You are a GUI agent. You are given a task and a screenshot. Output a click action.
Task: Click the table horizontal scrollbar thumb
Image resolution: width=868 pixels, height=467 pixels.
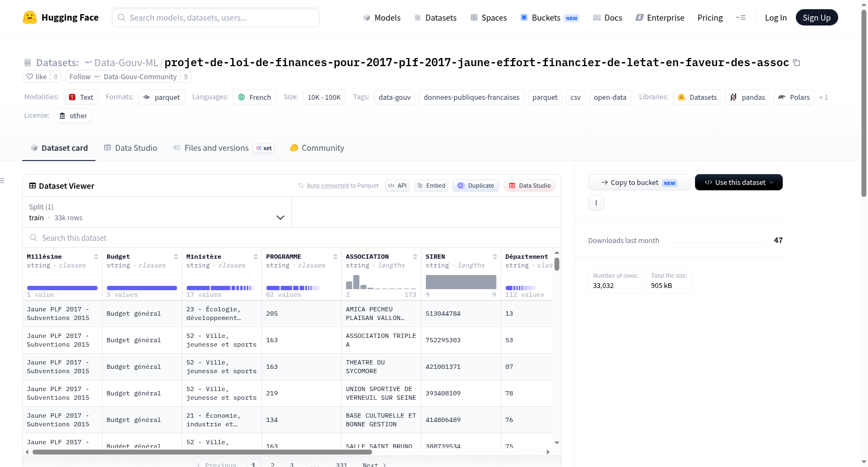point(202,452)
